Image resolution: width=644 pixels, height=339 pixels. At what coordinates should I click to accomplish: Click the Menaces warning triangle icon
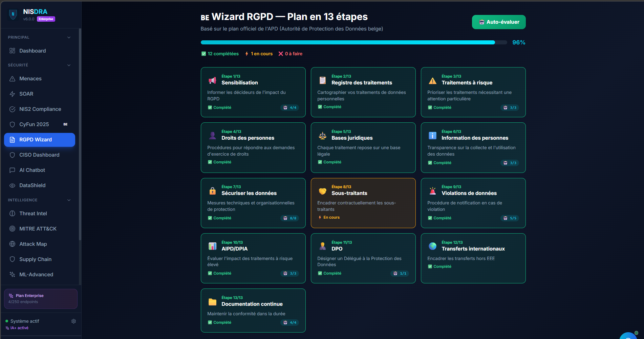click(12, 79)
